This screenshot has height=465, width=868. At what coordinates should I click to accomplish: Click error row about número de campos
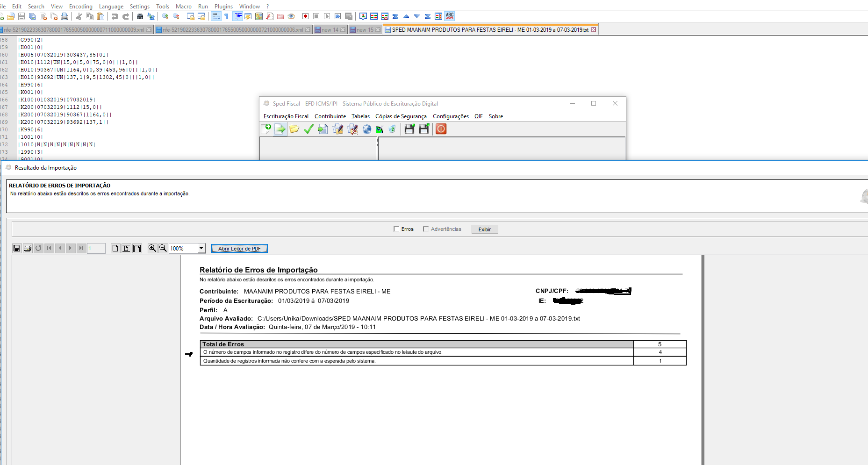click(443, 352)
